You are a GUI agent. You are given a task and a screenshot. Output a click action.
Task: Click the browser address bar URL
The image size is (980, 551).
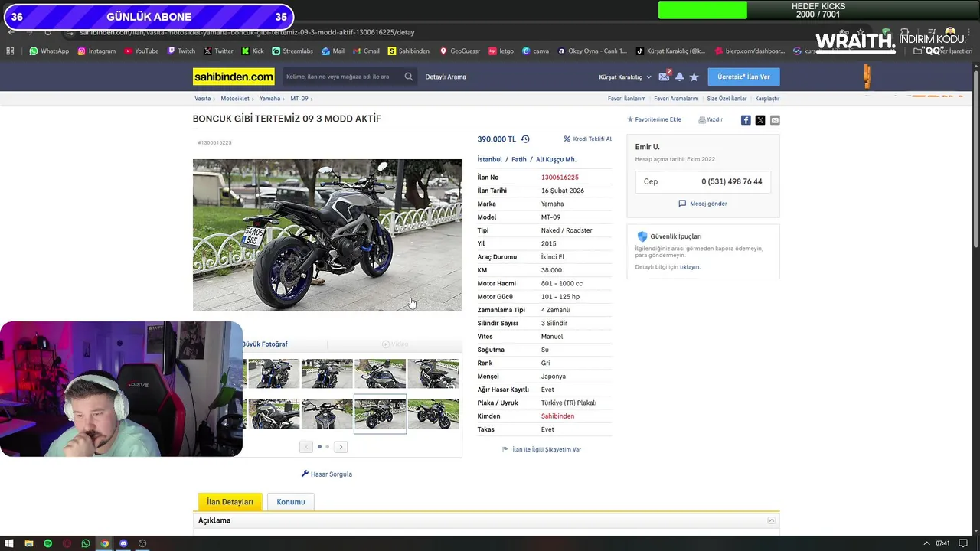pyautogui.click(x=247, y=32)
